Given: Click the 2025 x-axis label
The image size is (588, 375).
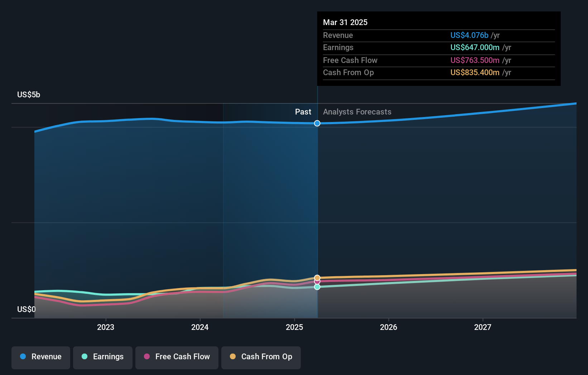Looking at the screenshot, I should click(x=294, y=327).
